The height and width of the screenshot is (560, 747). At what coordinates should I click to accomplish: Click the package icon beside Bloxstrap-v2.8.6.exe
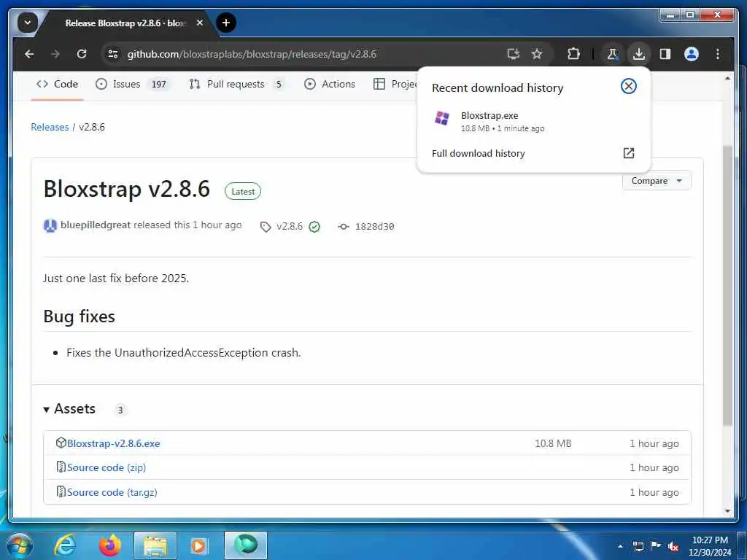pyautogui.click(x=61, y=443)
